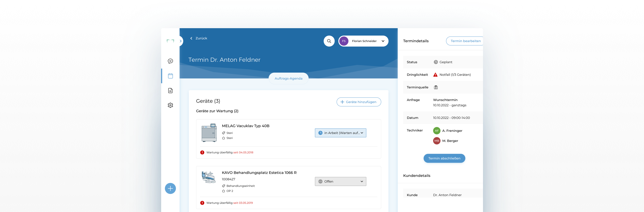Viewport: 644px width, 212px height.
Task: Open settings via the gear icon
Action: [x=170, y=105]
